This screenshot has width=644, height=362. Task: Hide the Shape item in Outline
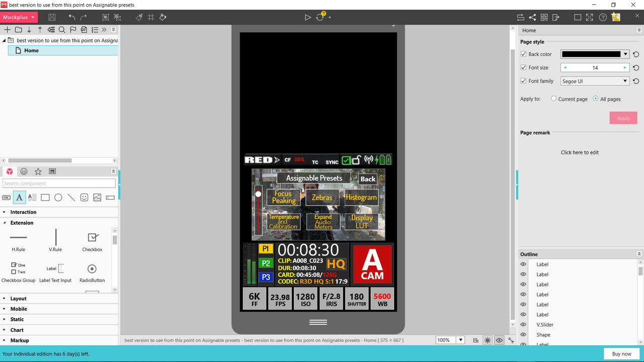coord(523,335)
